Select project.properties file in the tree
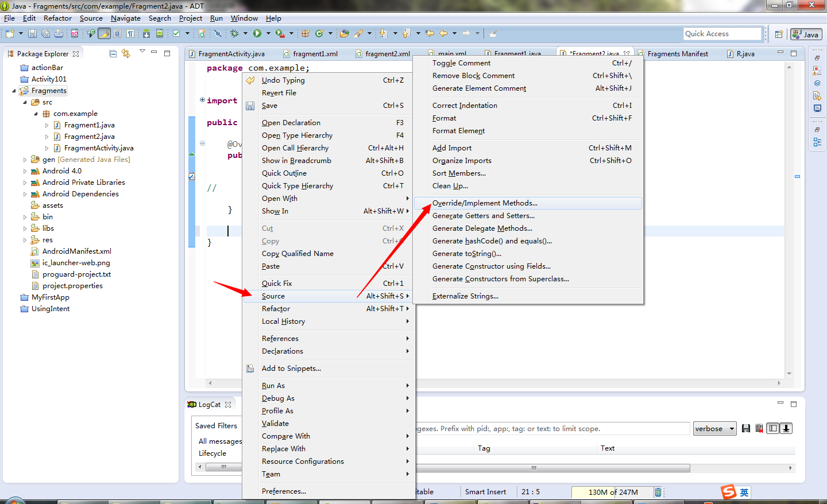This screenshot has height=504, width=827. 72,286
